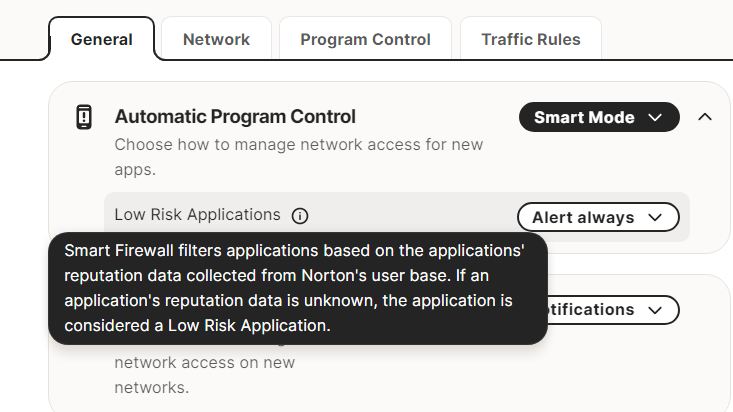
Task: Go to the Traffic Rules tab
Action: [x=530, y=40]
